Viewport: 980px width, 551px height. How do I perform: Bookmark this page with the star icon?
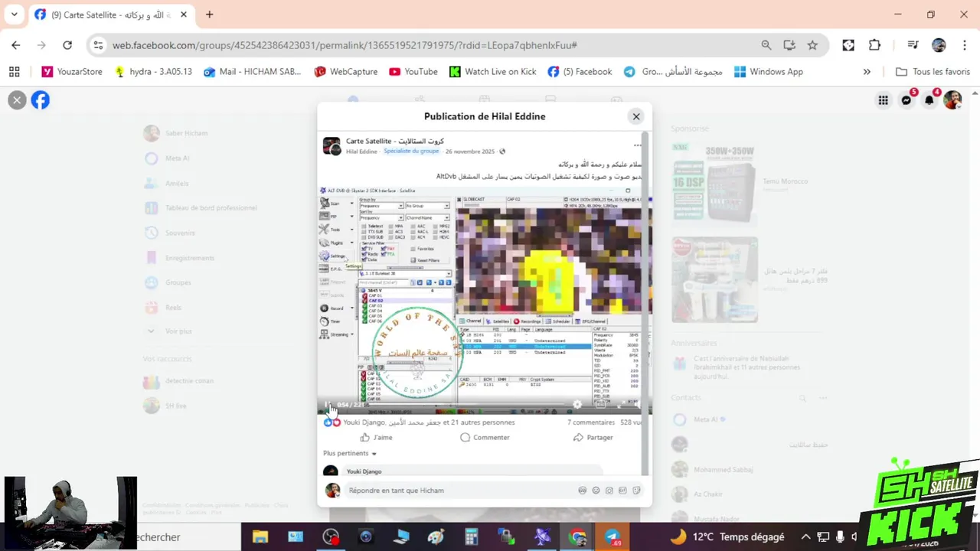coord(812,45)
